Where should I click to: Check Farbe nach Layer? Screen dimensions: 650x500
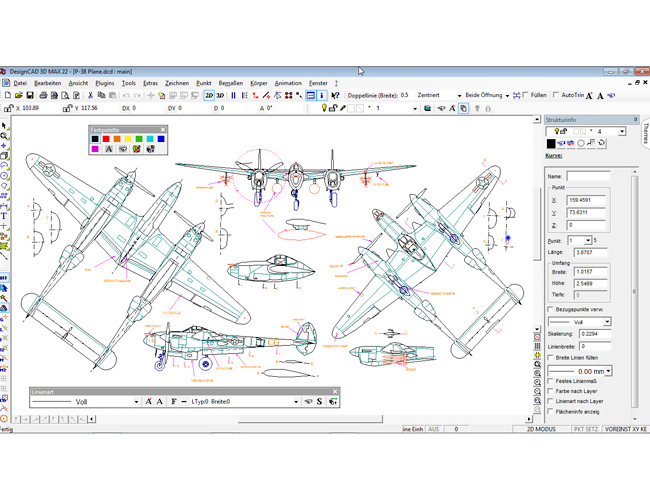(x=551, y=391)
